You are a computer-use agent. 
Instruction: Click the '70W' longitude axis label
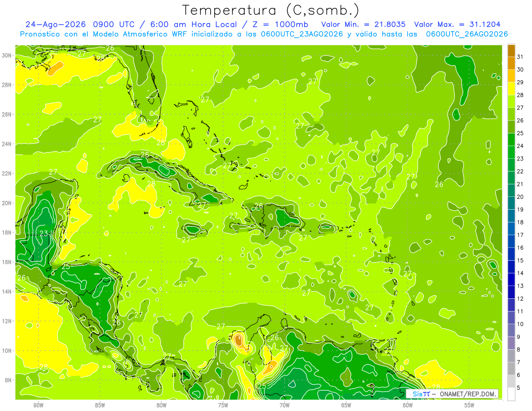tap(285, 405)
